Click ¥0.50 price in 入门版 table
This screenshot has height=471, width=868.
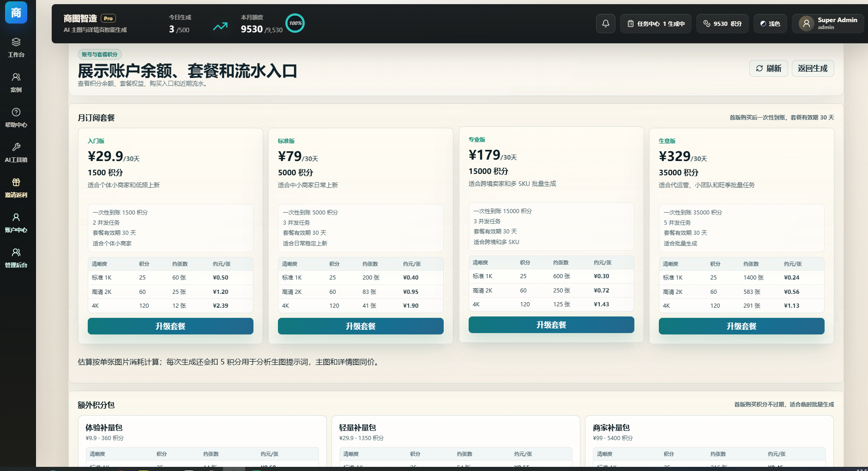point(221,278)
